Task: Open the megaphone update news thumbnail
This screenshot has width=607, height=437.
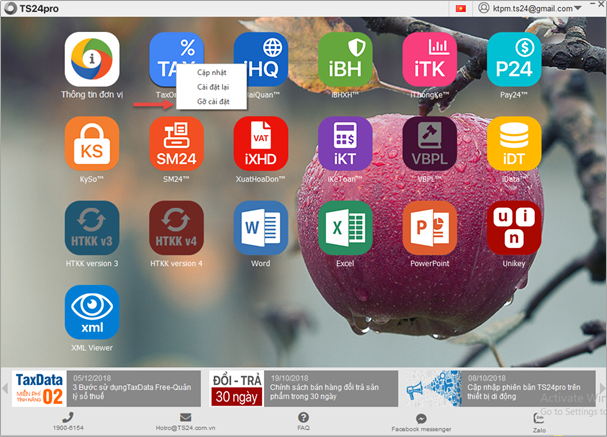Action: pyautogui.click(x=434, y=389)
